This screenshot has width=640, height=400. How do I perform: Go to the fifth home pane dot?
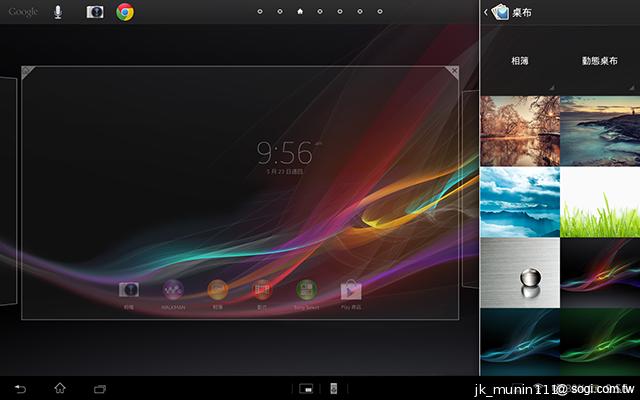point(340,11)
